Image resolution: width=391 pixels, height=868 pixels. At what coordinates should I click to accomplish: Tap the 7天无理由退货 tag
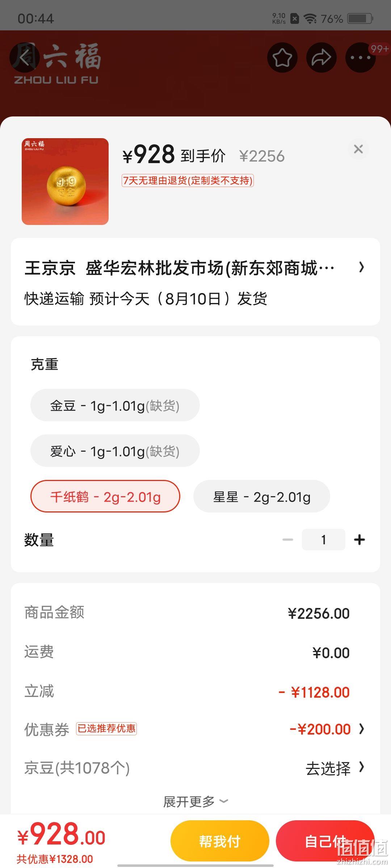click(x=188, y=180)
